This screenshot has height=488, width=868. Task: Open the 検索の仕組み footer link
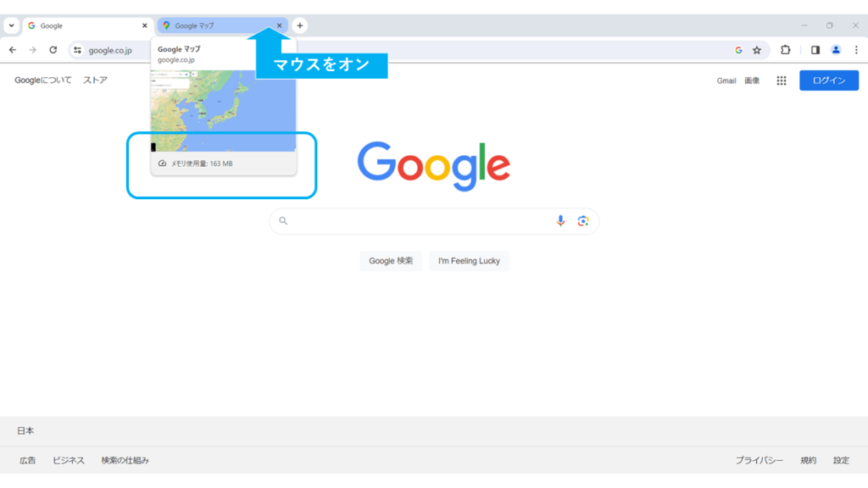coord(125,460)
